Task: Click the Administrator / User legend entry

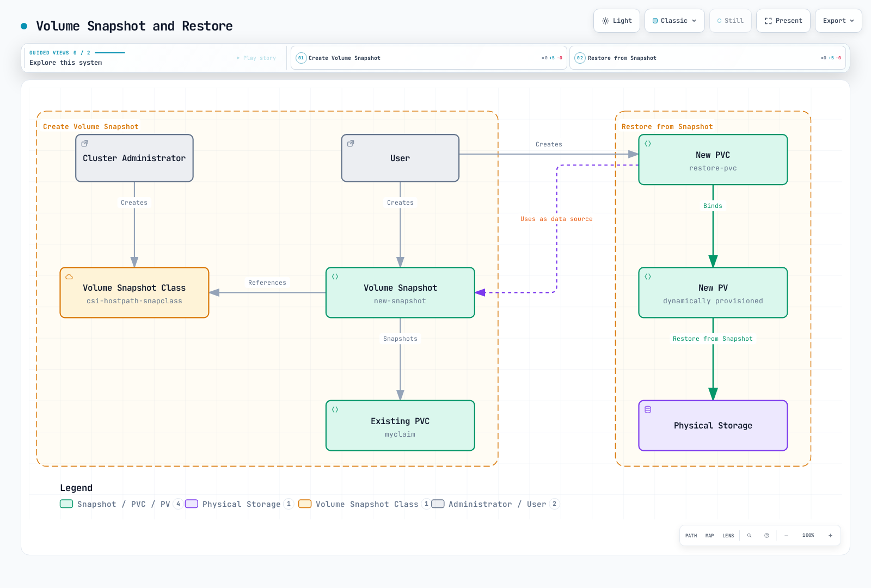Action: 495,504
